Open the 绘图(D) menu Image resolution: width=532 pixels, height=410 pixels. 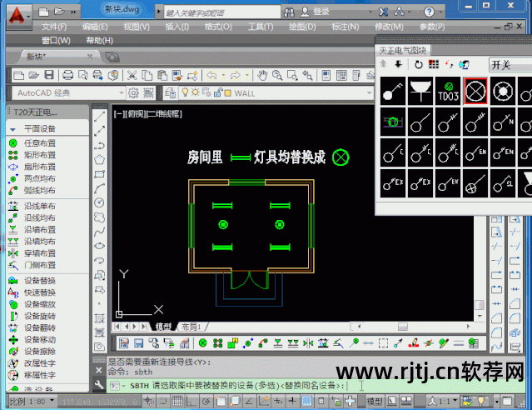[302, 27]
